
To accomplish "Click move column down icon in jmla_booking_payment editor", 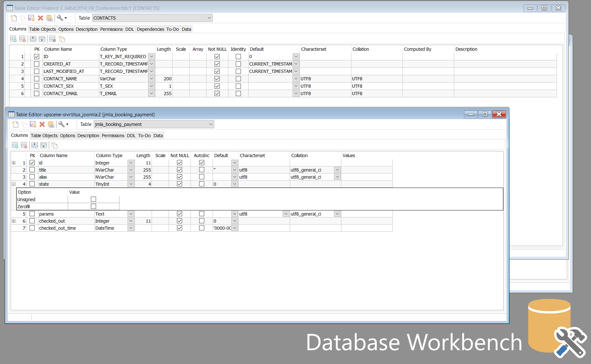I will pos(44,145).
